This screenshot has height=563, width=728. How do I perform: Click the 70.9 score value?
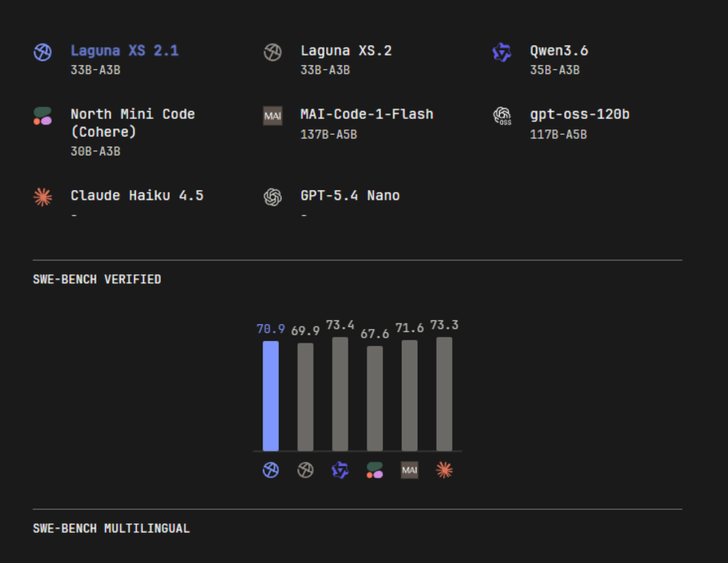(x=271, y=329)
